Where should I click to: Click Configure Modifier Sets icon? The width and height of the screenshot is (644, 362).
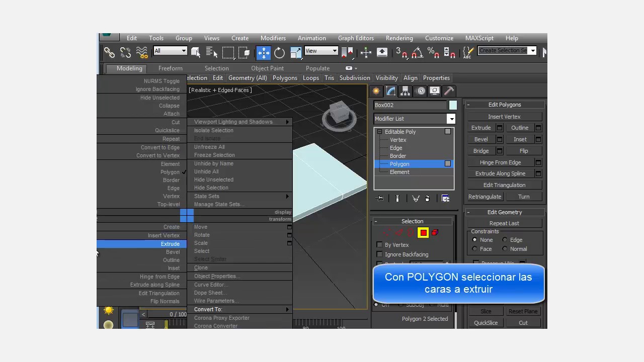coord(445,199)
